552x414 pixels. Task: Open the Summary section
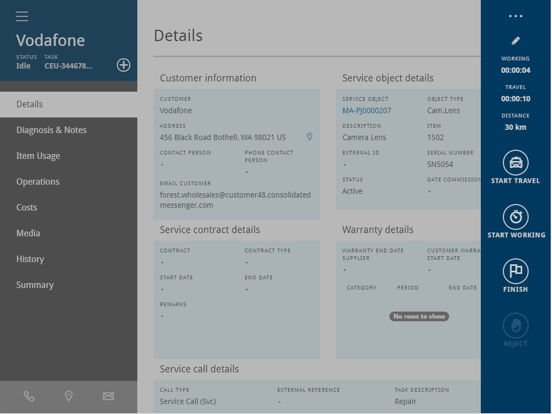(x=69, y=285)
